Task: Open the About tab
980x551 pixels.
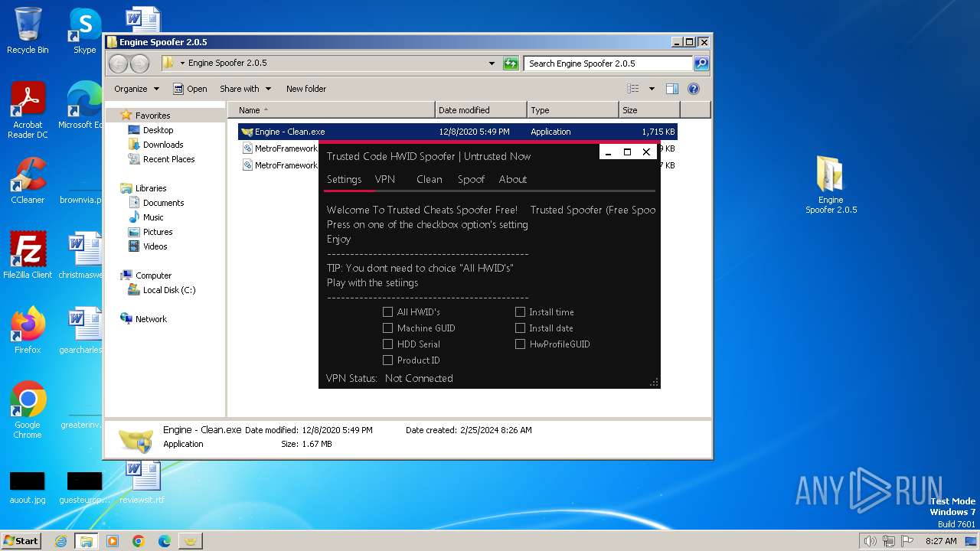Action: [x=513, y=179]
